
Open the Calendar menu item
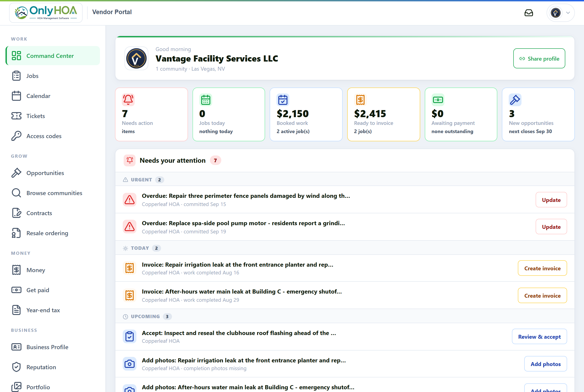(53, 96)
